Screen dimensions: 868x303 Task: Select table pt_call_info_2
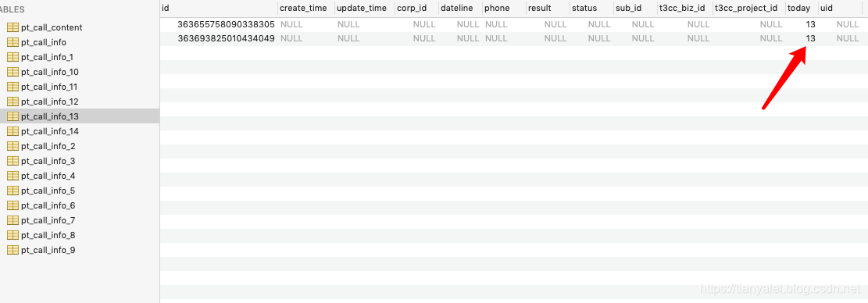tap(48, 146)
